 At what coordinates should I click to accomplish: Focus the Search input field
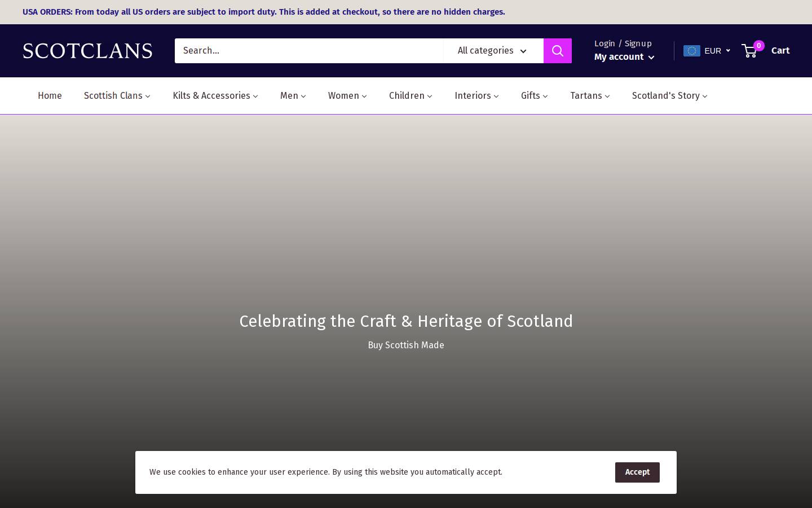pyautogui.click(x=309, y=51)
